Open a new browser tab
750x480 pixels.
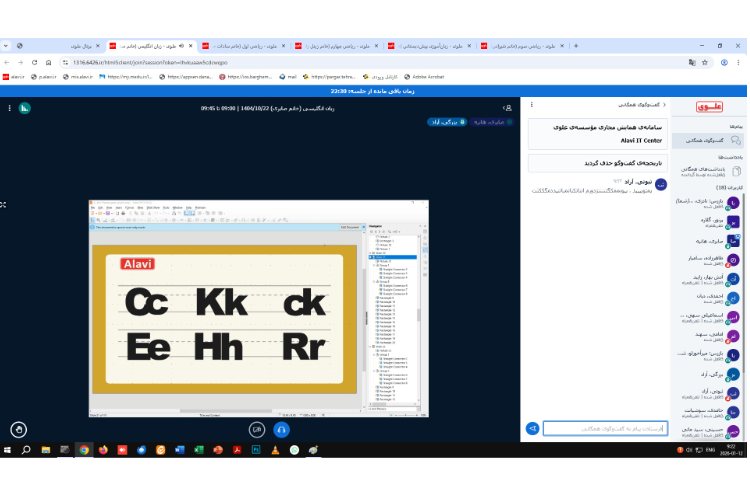tap(575, 46)
